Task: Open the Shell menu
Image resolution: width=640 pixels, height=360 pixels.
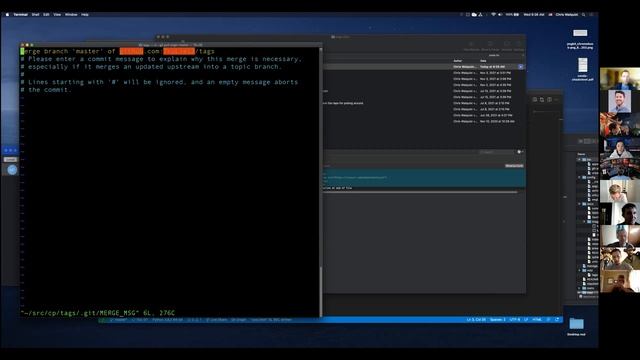Action: click(x=36, y=14)
